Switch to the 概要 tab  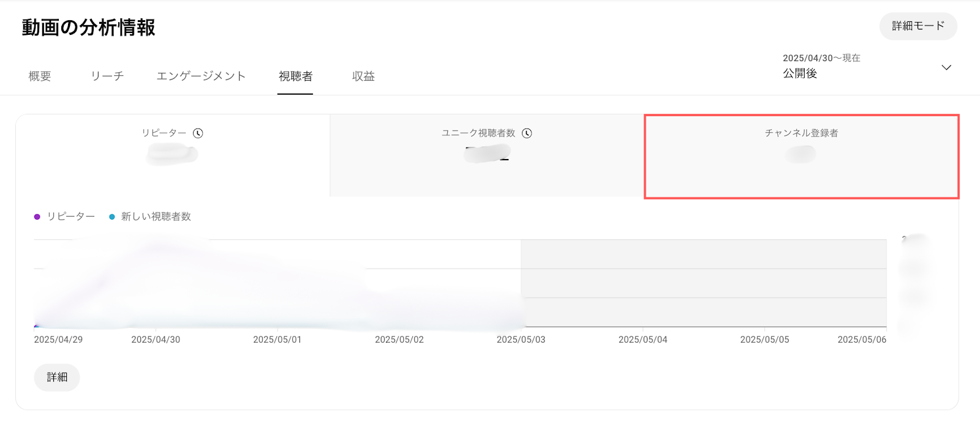pyautogui.click(x=40, y=76)
